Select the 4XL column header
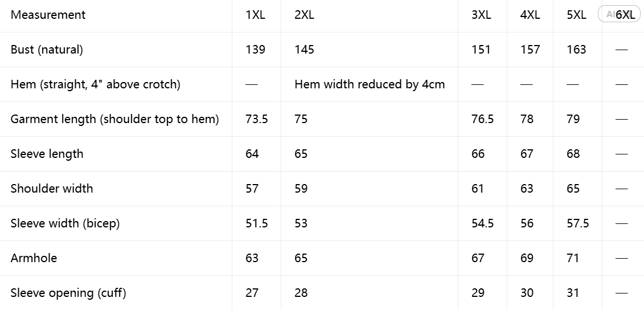This screenshot has width=644, height=310. tap(530, 15)
